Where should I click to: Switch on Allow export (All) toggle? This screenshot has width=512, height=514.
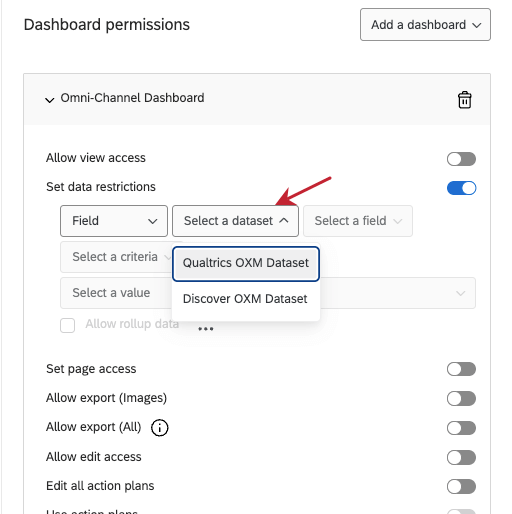point(461,428)
